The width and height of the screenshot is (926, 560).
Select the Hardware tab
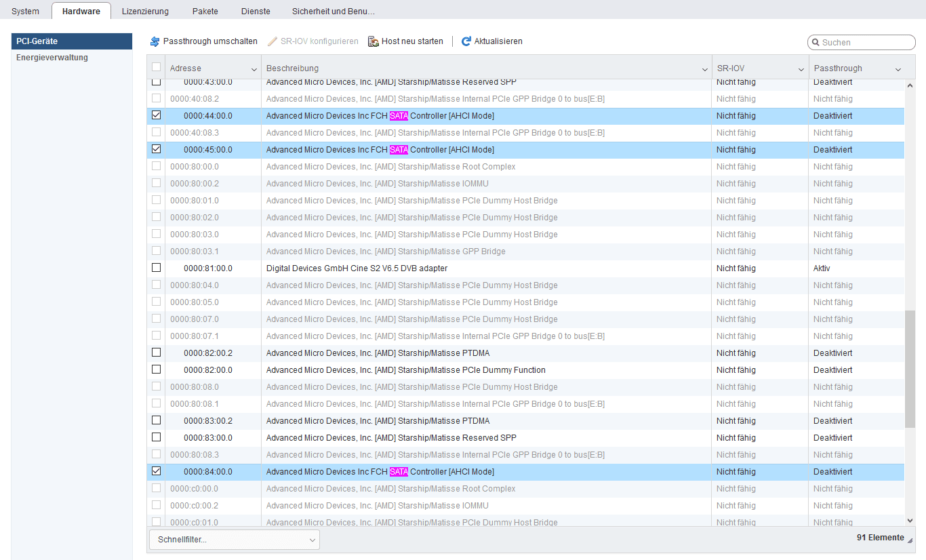[81, 11]
